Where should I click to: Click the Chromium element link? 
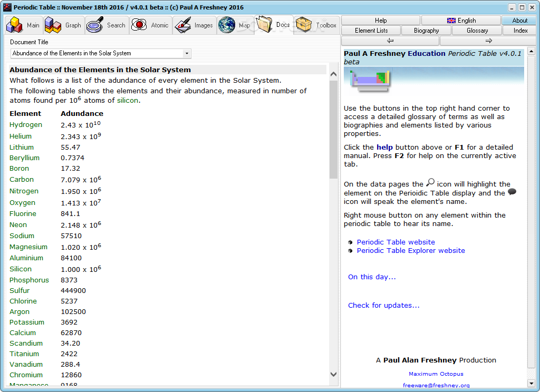[26, 375]
